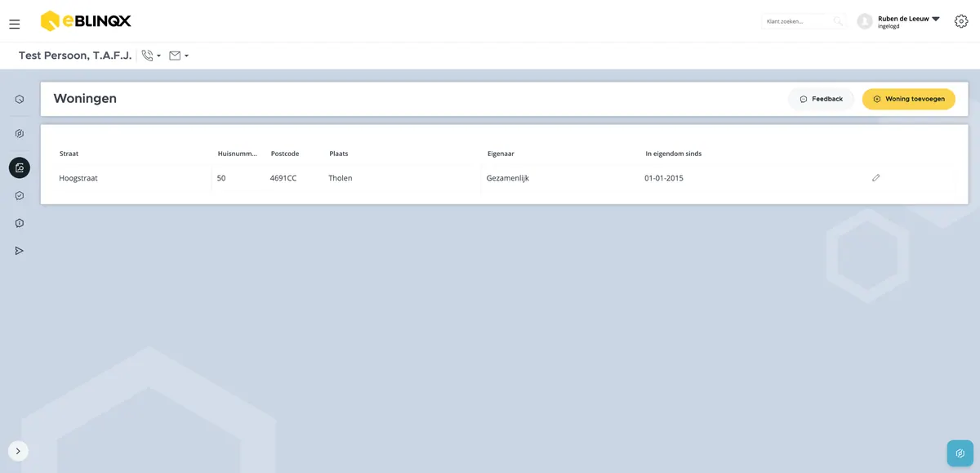The width and height of the screenshot is (980, 473).
Task: Click the Huisnummer column header
Action: pyautogui.click(x=238, y=154)
